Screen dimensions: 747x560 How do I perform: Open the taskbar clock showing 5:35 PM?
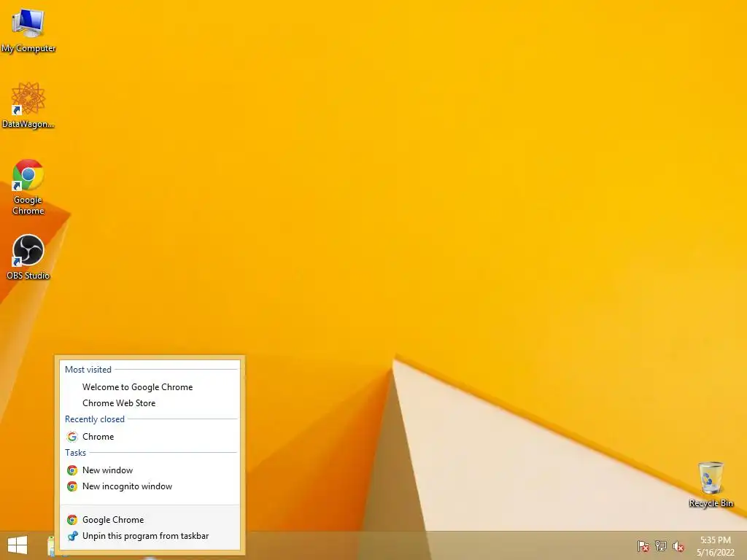point(716,546)
